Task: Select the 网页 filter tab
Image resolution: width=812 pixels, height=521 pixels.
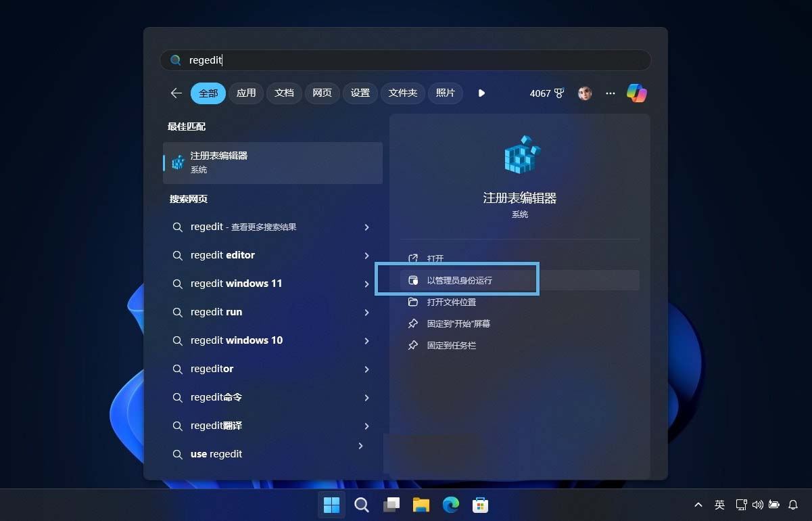Action: click(x=322, y=93)
